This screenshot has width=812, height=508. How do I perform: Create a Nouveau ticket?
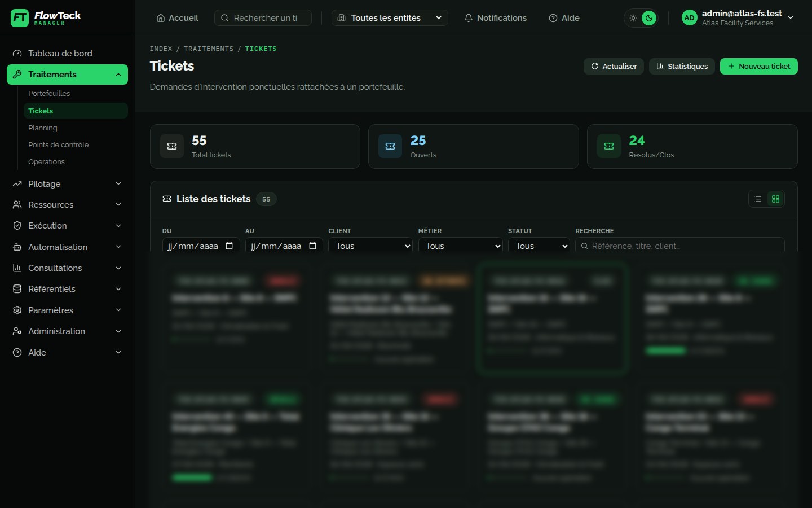[x=758, y=67]
